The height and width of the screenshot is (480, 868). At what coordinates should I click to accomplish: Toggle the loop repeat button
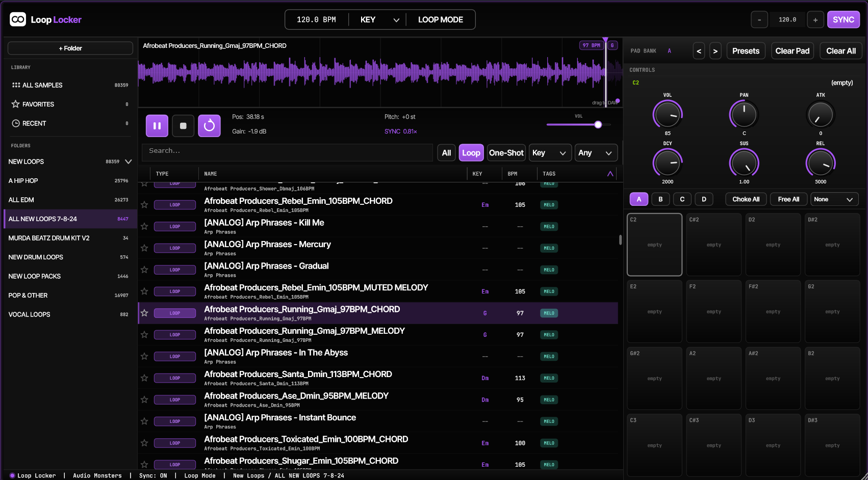tap(209, 126)
